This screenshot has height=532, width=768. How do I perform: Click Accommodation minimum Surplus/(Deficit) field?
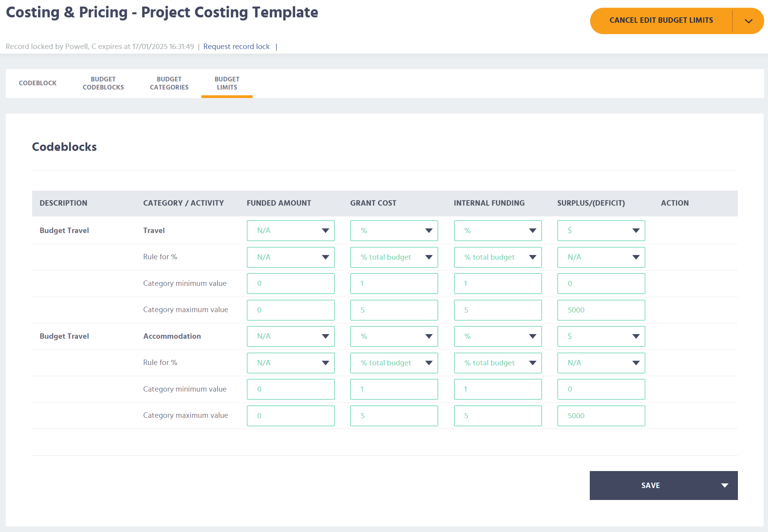point(601,389)
